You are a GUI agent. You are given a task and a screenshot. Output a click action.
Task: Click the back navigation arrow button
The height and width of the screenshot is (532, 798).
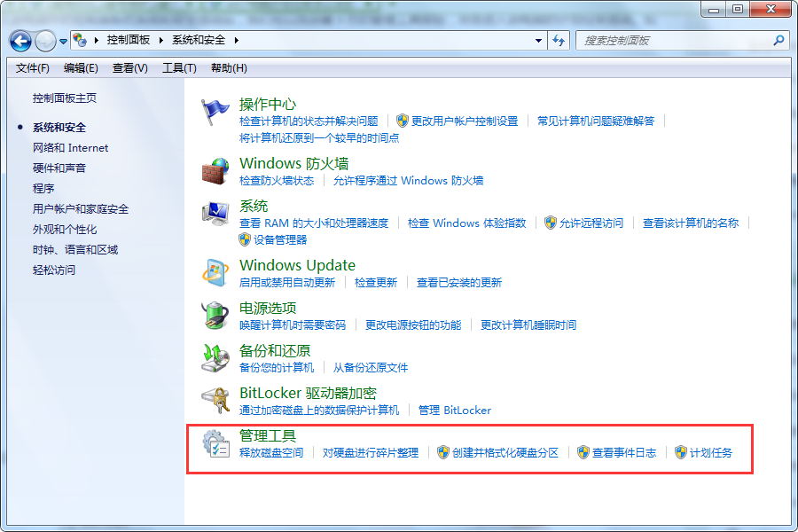point(20,41)
